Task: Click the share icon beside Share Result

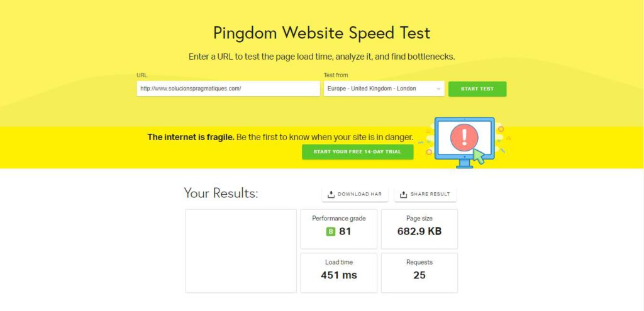Action: [x=404, y=194]
